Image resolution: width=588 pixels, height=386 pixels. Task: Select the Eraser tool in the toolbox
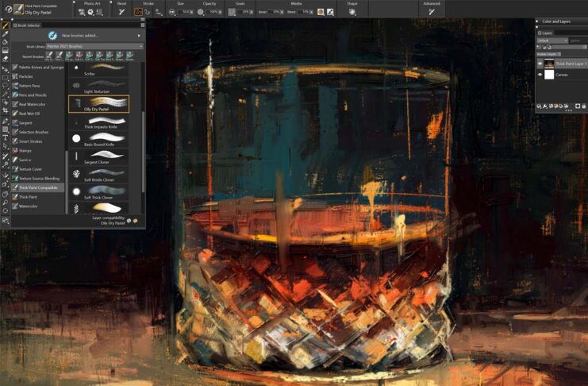5,59
